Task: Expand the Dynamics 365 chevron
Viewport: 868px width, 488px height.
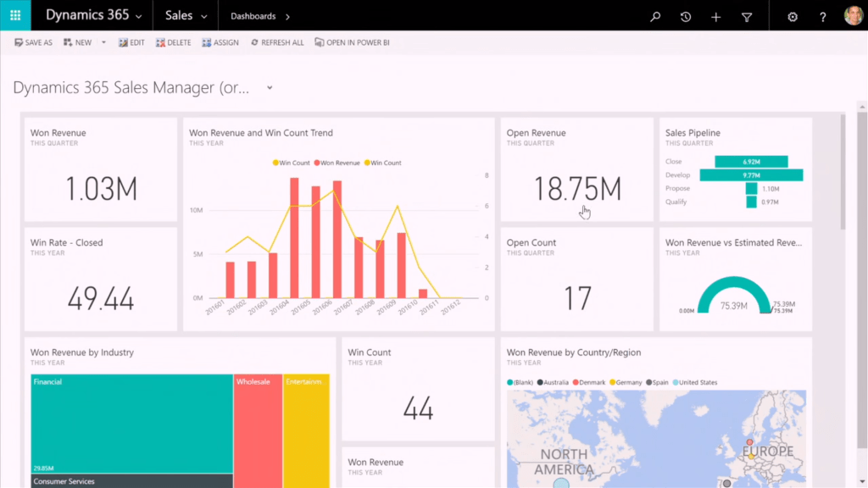Action: click(x=137, y=15)
